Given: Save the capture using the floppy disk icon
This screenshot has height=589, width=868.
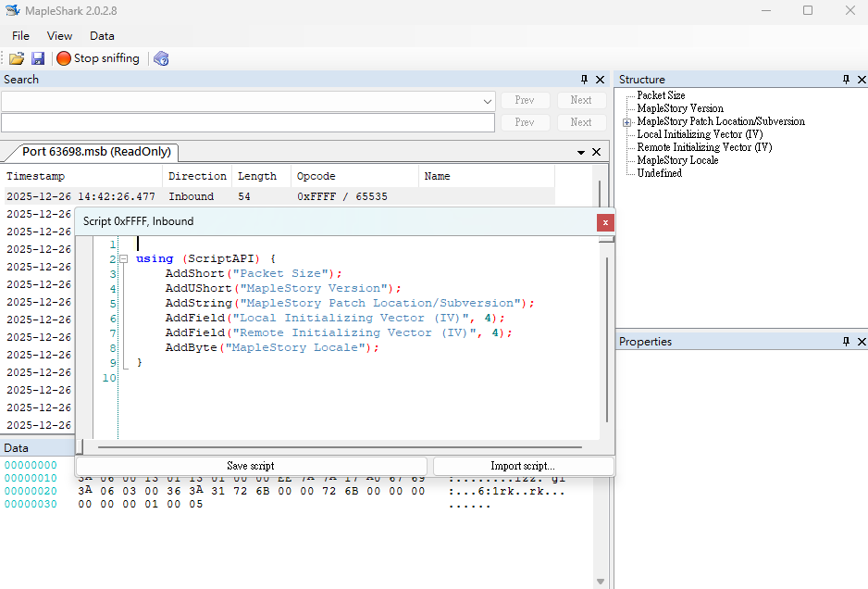Looking at the screenshot, I should 38,58.
